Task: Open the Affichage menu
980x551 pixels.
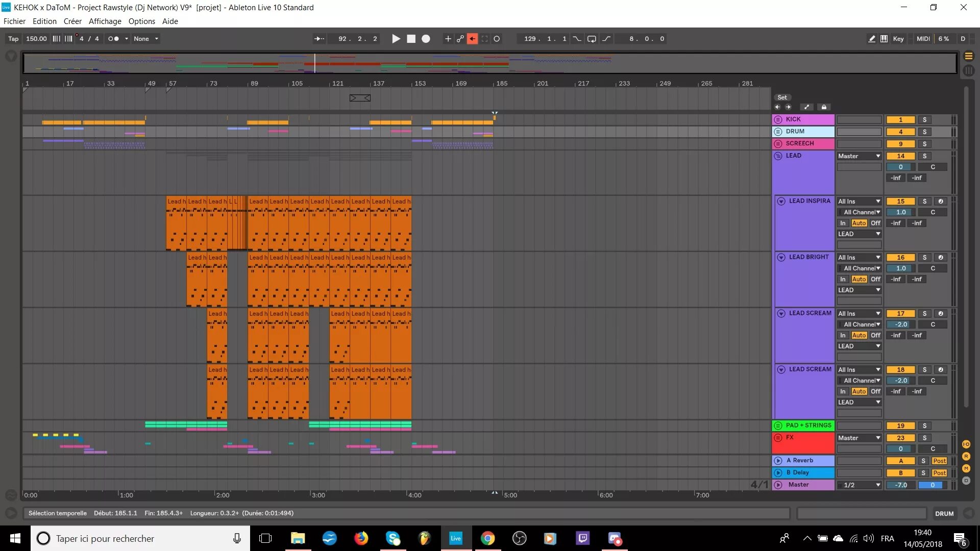Action: tap(105, 21)
